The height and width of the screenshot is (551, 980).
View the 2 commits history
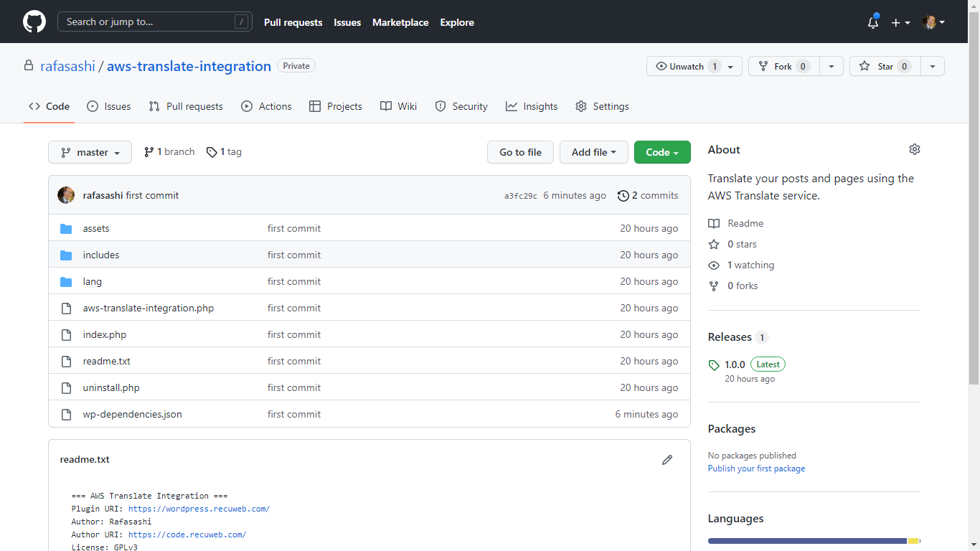pos(648,195)
